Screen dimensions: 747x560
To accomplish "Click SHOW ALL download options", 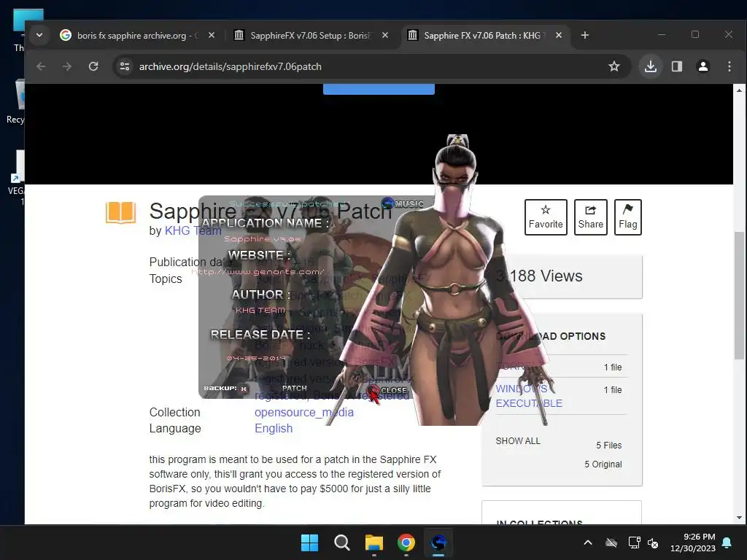I will point(518,441).
